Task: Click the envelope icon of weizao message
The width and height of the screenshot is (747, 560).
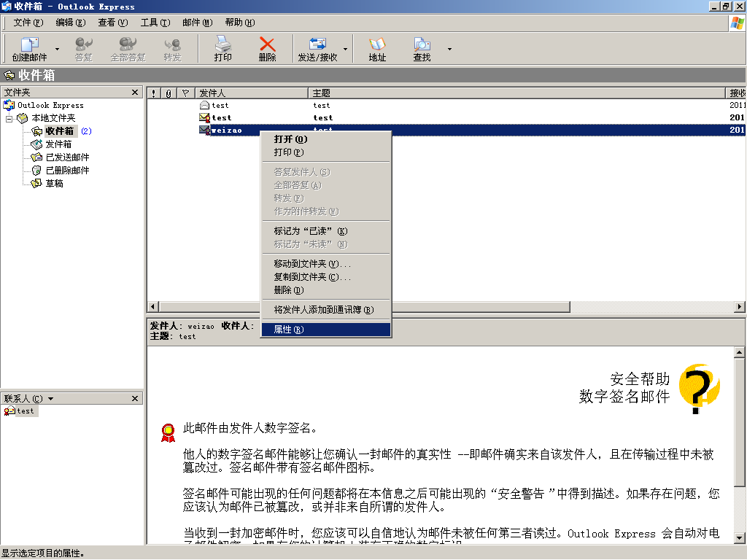Action: pos(205,130)
